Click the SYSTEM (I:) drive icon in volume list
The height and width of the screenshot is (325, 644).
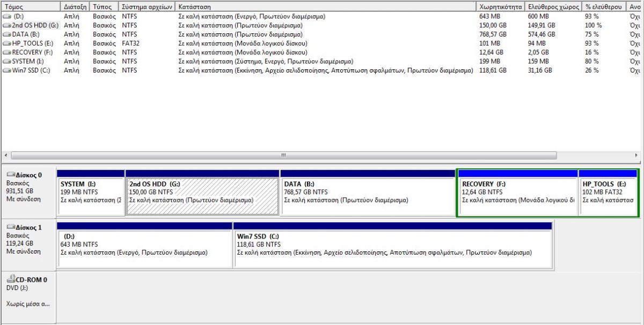6,61
